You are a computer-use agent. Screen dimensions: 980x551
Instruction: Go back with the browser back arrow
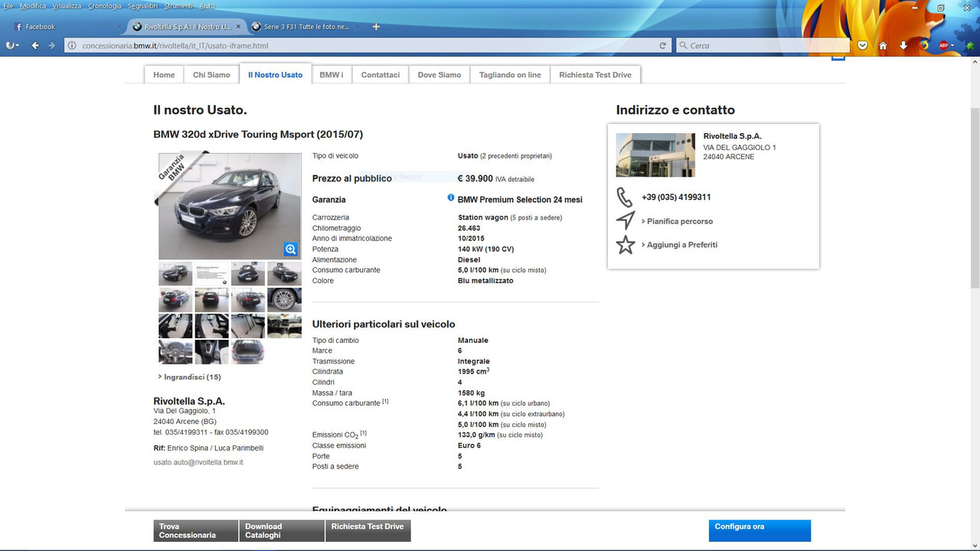pyautogui.click(x=35, y=45)
